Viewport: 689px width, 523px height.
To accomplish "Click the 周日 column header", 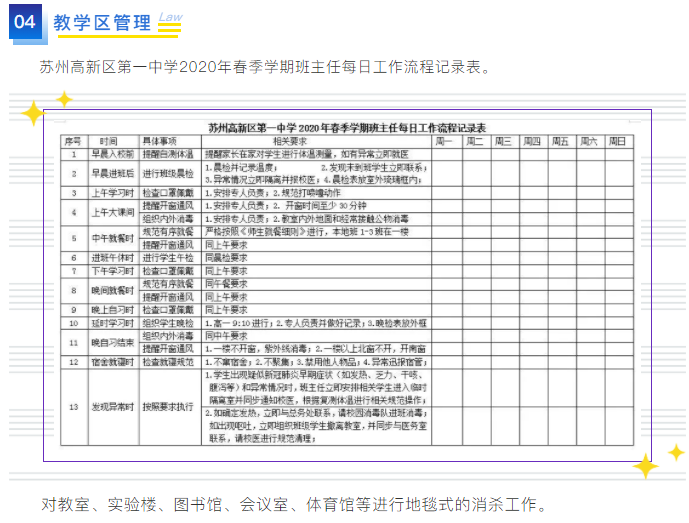I will coord(617,142).
